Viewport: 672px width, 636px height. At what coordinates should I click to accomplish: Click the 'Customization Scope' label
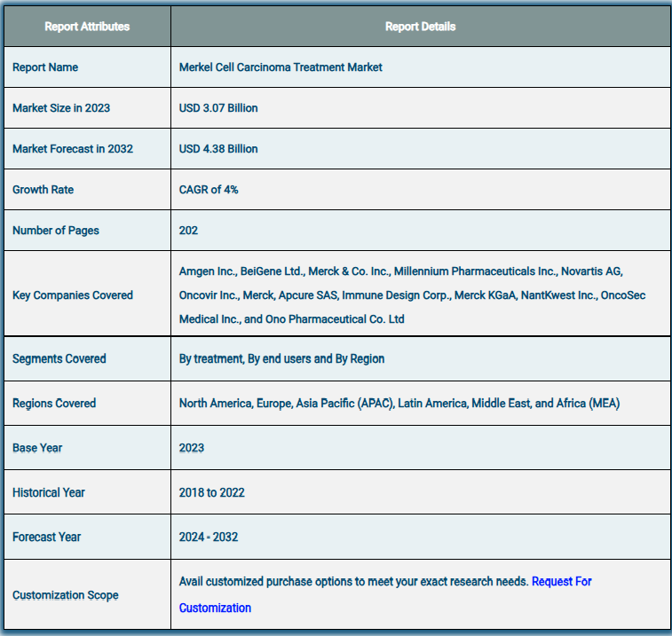click(65, 595)
